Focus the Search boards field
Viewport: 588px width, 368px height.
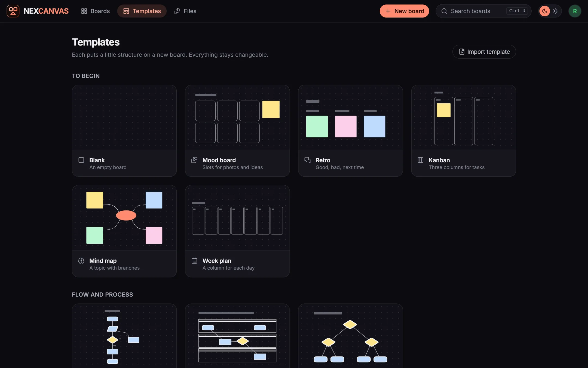tap(483, 11)
